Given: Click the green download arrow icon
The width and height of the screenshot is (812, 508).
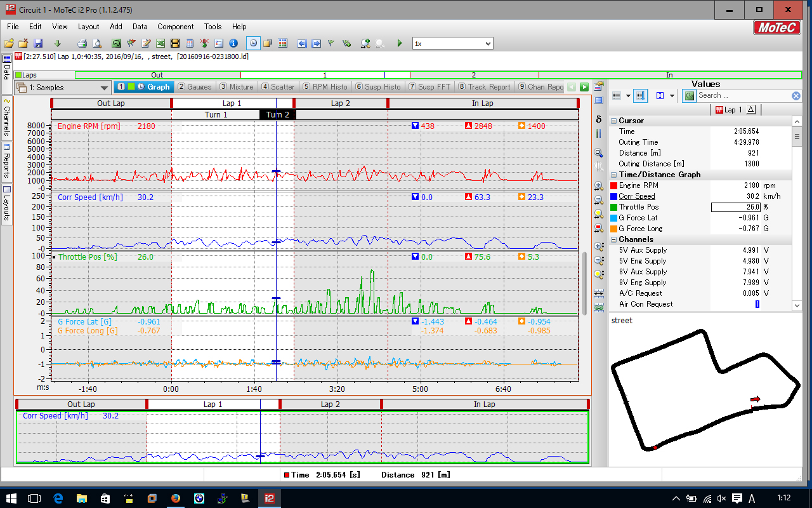Looking at the screenshot, I should pyautogui.click(x=57, y=43).
